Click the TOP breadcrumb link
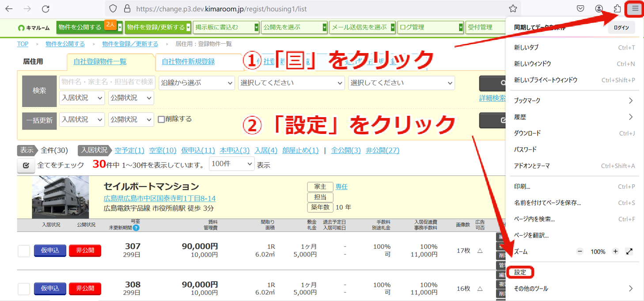The width and height of the screenshot is (644, 301). pos(23,44)
